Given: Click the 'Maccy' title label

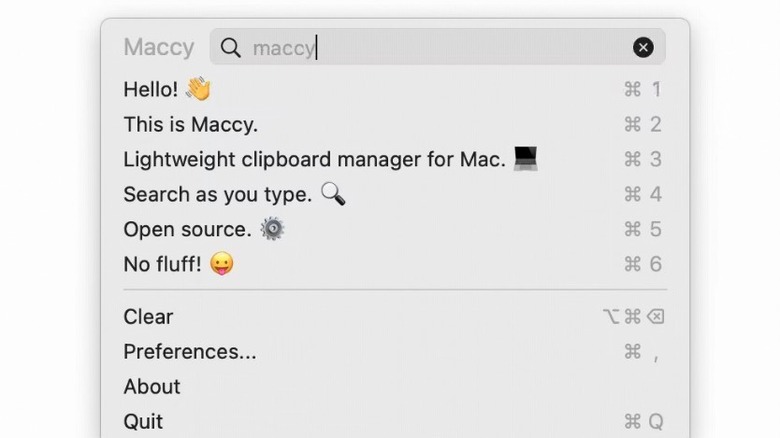Looking at the screenshot, I should pos(159,47).
